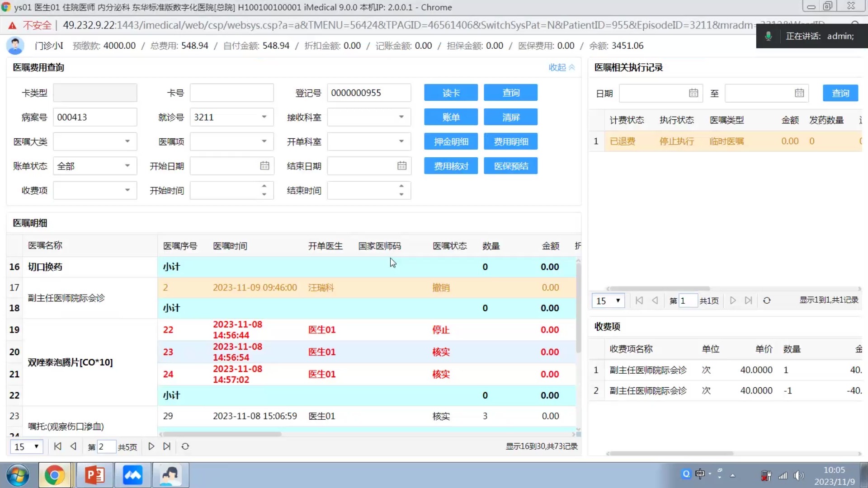Open the 就诊号 dropdown list
Image resolution: width=868 pixels, height=488 pixels.
tap(264, 117)
